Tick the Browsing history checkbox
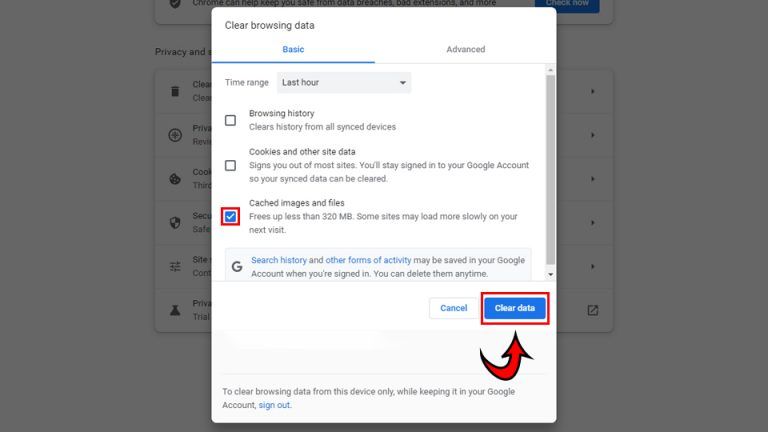This screenshot has width=768, height=432. pyautogui.click(x=230, y=120)
